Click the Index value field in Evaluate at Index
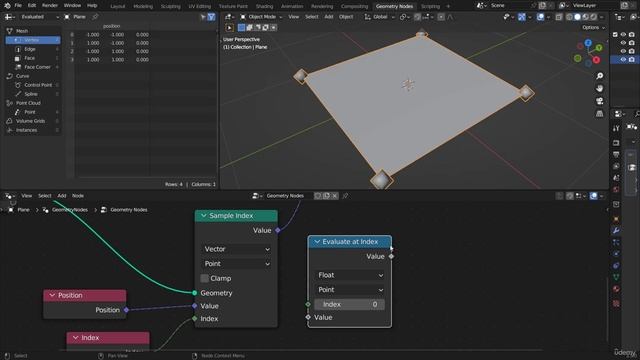Screen dimensions: 640x360 (349, 304)
